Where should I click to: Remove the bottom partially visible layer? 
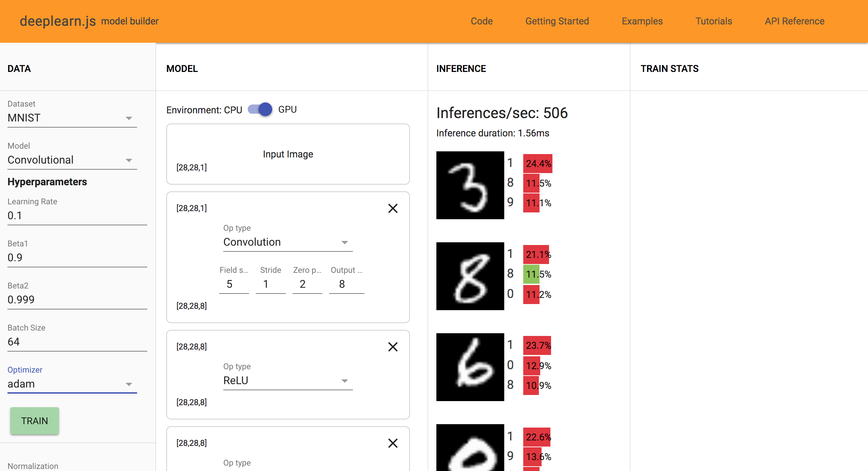(393, 443)
